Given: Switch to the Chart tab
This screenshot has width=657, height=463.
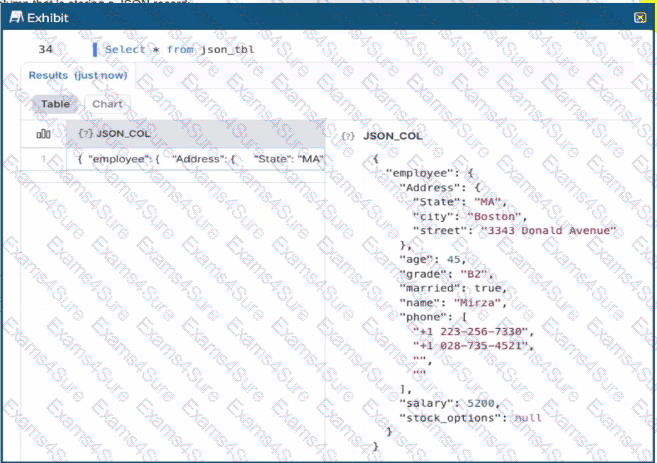Looking at the screenshot, I should (106, 104).
